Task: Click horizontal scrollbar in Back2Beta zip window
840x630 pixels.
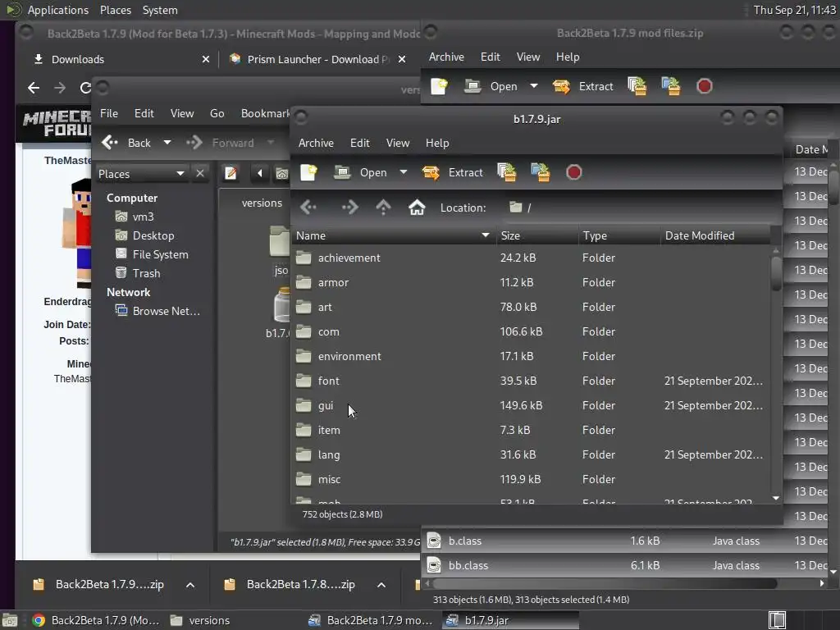Action: tap(605, 583)
